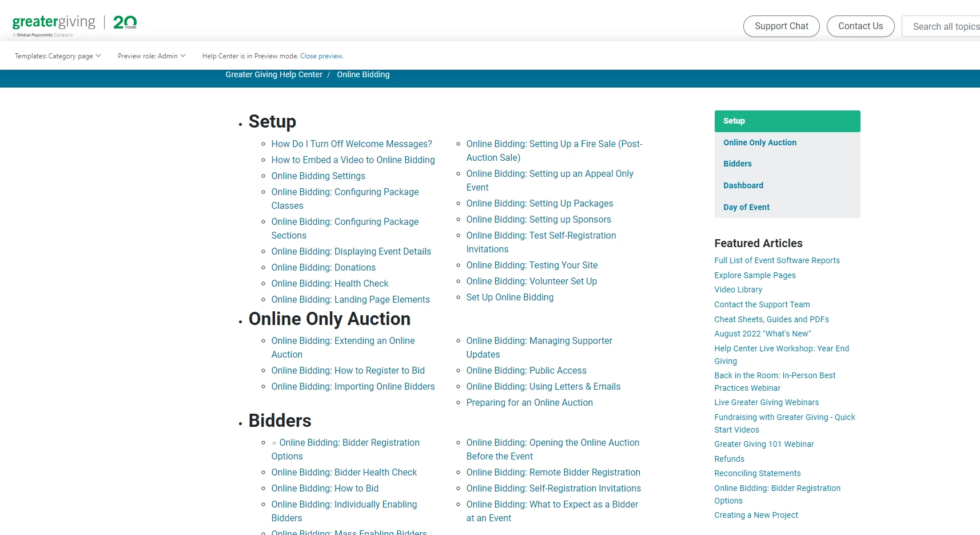Open Setting Up a Fire Sale article

click(554, 151)
